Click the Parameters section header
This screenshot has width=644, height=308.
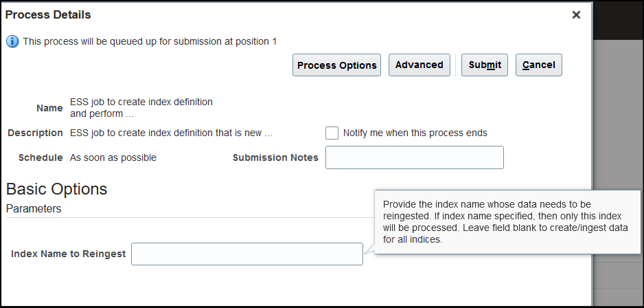point(34,208)
